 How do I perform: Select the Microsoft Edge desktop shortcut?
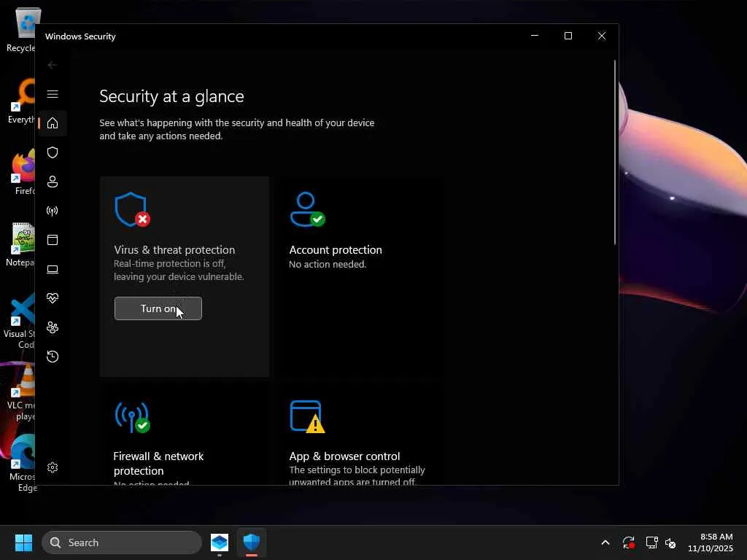(22, 464)
